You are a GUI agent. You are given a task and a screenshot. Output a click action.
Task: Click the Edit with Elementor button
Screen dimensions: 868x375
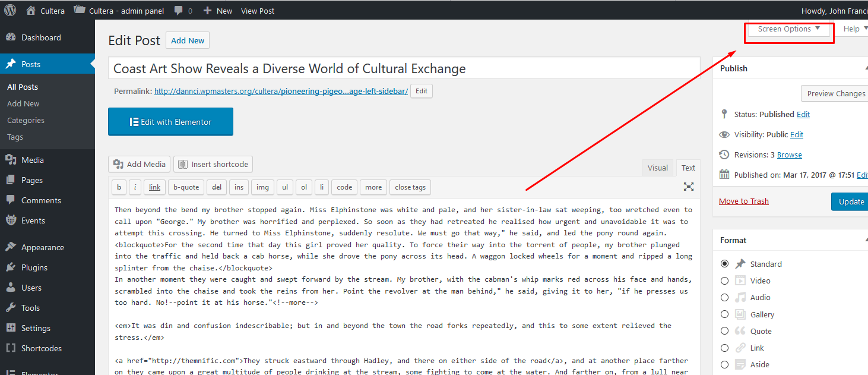click(x=170, y=122)
